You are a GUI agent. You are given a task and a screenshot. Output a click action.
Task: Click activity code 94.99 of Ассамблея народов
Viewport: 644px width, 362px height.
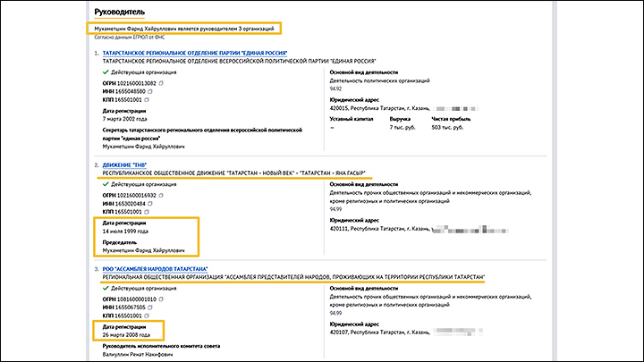[x=335, y=314]
